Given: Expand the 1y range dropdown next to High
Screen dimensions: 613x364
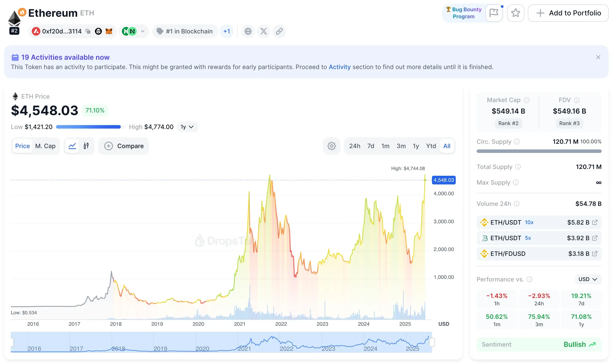Looking at the screenshot, I should click(x=187, y=127).
